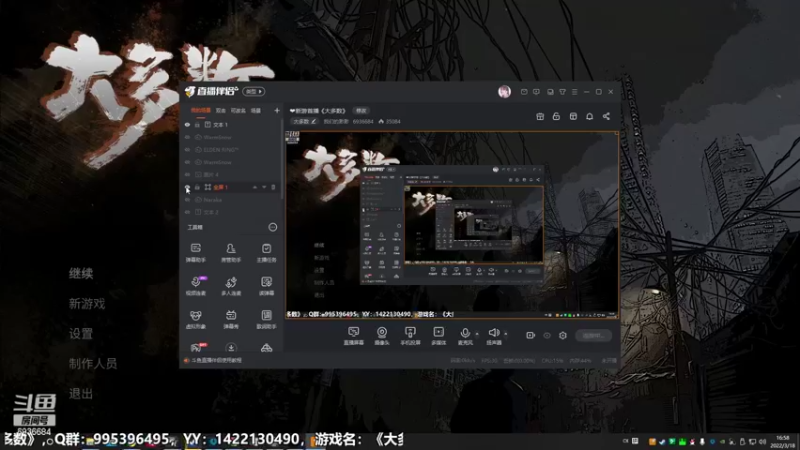Move 全屏 1 source up with arrow

click(255, 187)
